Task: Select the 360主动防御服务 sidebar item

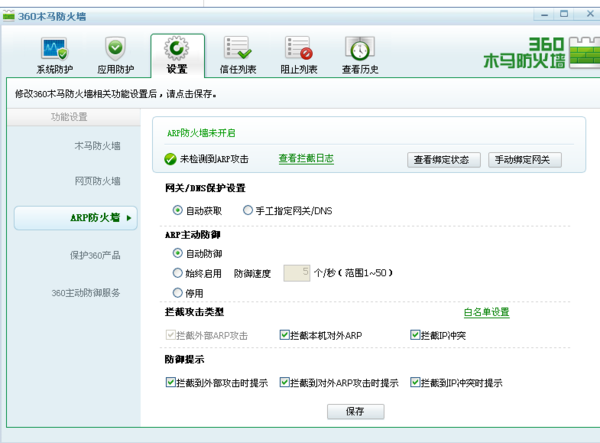Action: click(86, 293)
